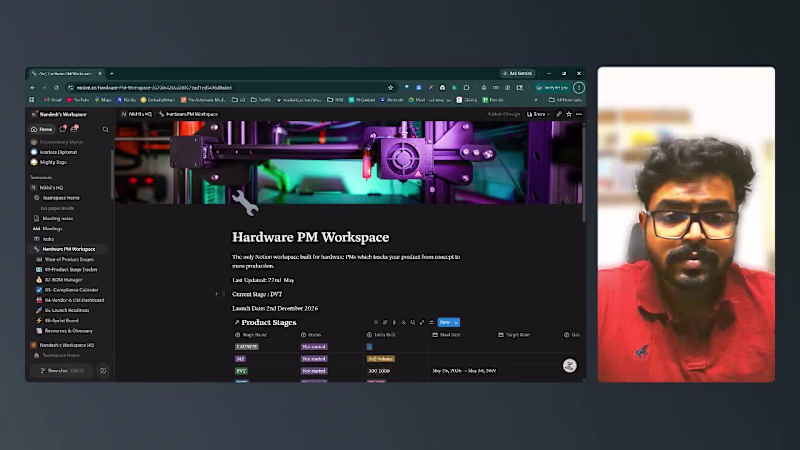Open the All Bookmarks folder
800x450 pixels.
point(565,100)
